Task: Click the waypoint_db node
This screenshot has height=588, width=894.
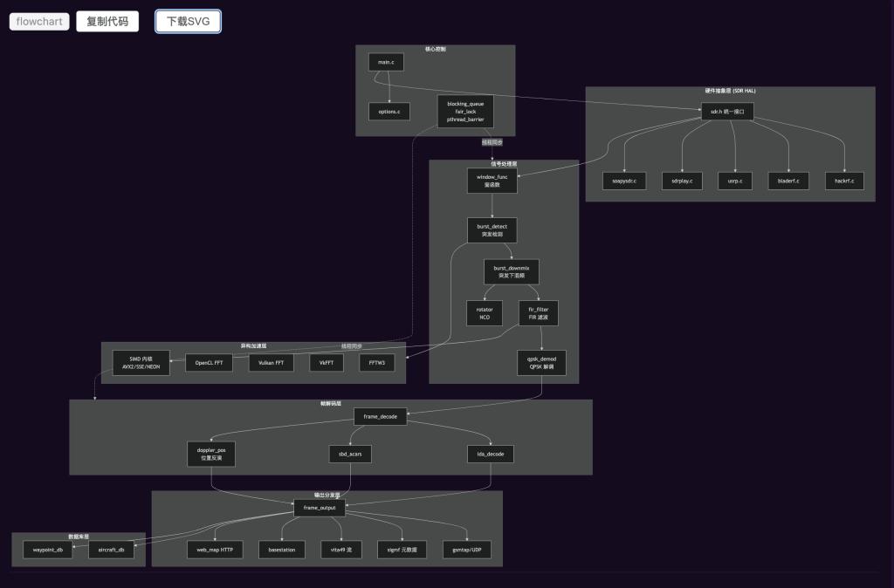Action: click(x=48, y=550)
